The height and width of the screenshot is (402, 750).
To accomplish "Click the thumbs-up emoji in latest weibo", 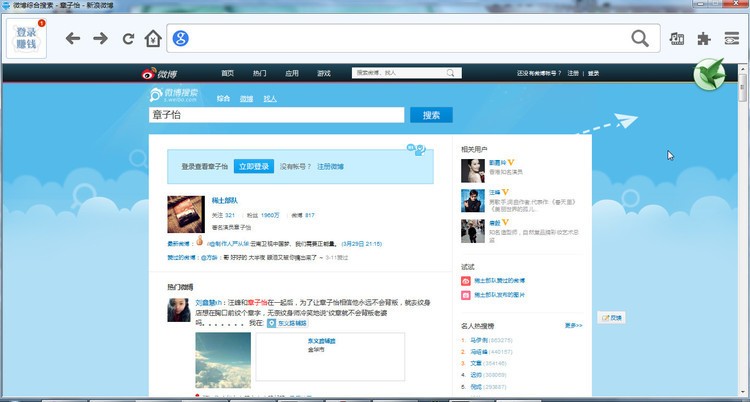I will point(199,240).
